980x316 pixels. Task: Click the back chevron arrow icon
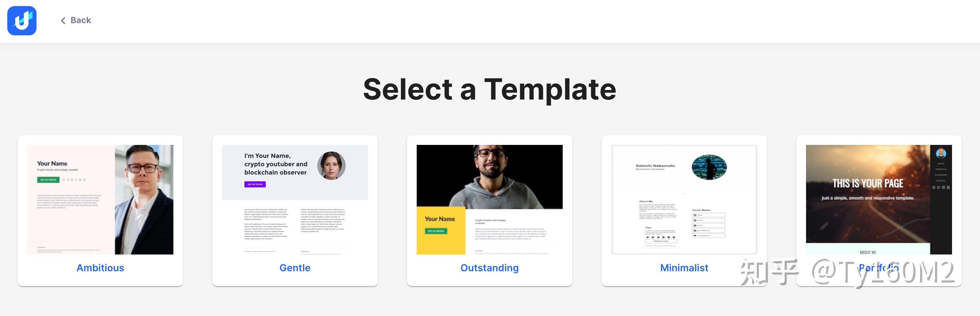click(63, 21)
